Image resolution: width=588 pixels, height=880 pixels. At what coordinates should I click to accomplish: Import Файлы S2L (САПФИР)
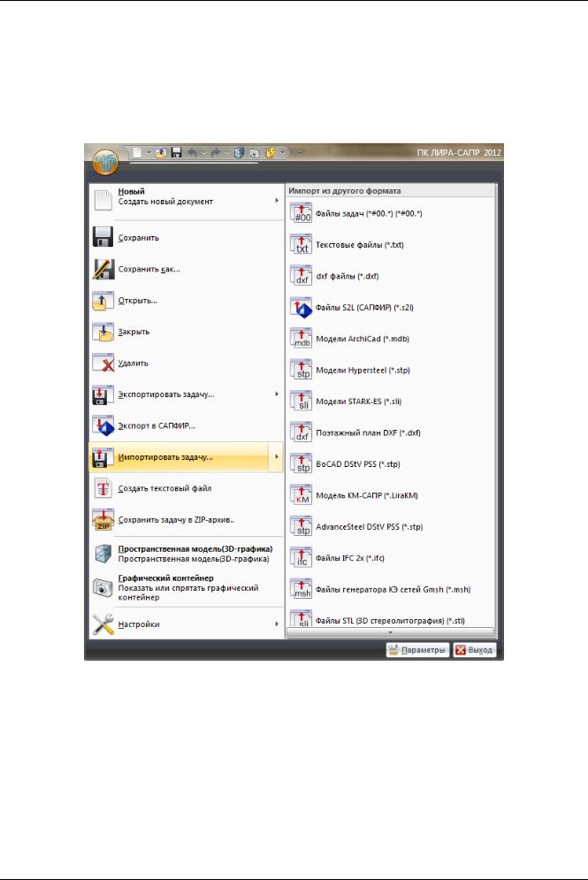pyautogui.click(x=391, y=308)
